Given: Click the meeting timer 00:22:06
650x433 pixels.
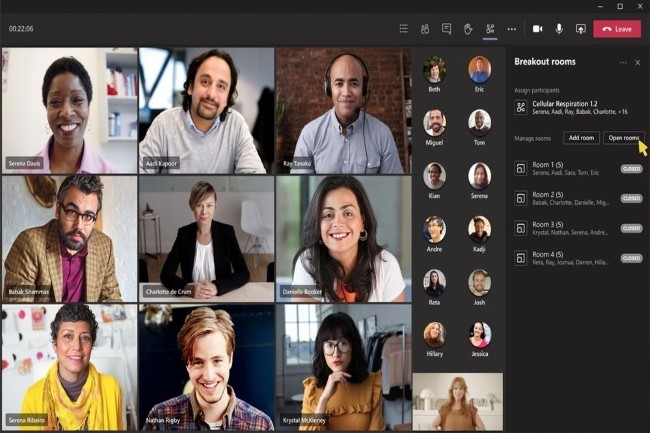Looking at the screenshot, I should click(21, 29).
